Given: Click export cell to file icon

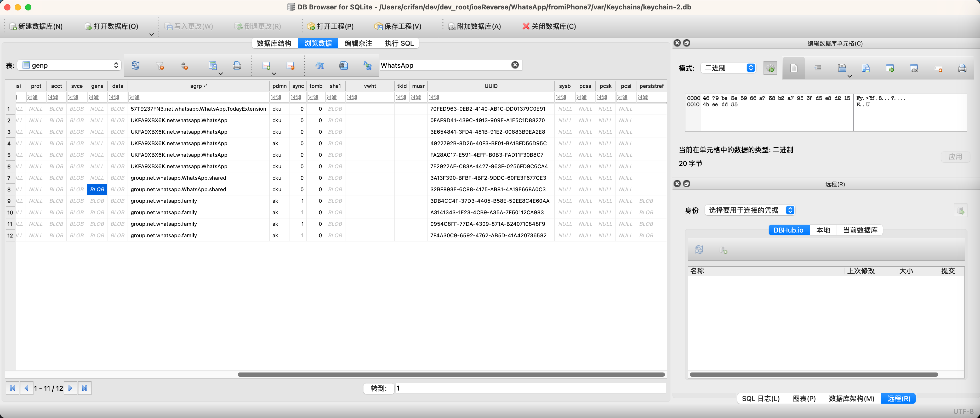Looking at the screenshot, I should click(x=866, y=68).
